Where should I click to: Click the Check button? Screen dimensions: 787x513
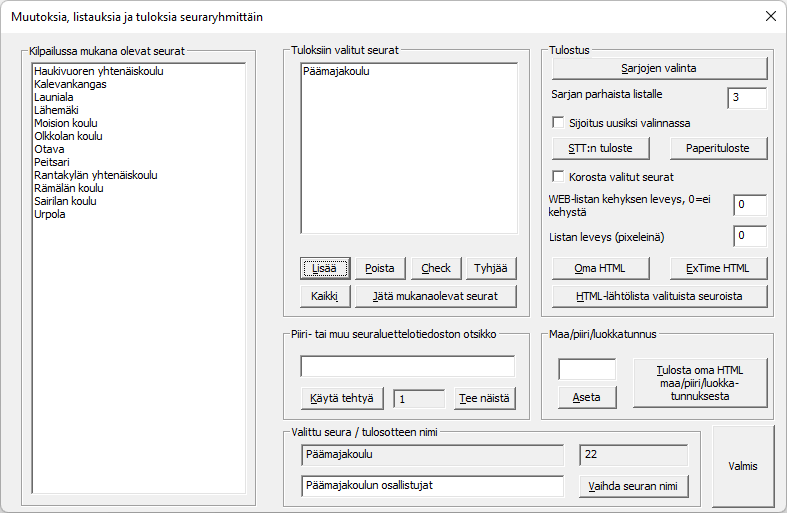435,268
